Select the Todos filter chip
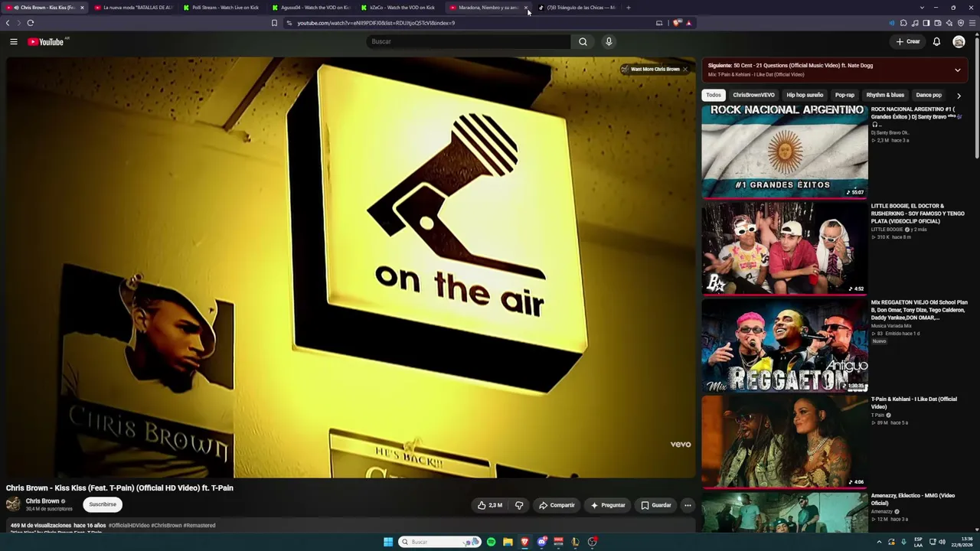The height and width of the screenshot is (551, 980). 714,95
